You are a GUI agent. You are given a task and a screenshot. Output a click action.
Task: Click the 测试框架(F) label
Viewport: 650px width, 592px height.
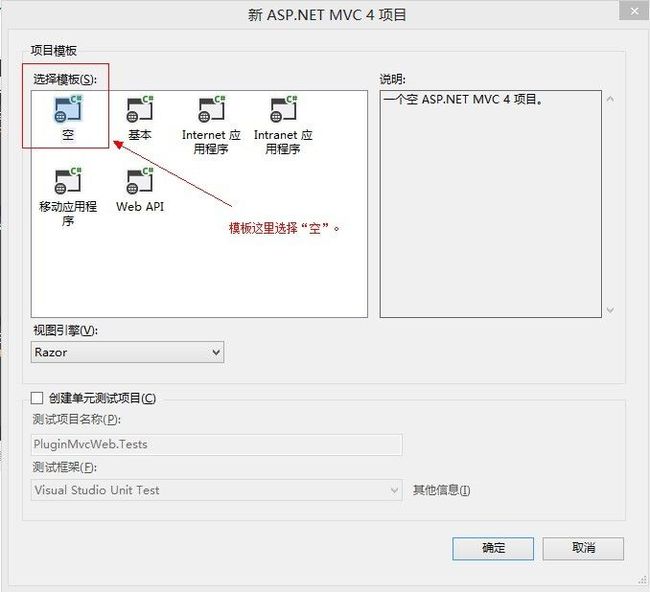[x=65, y=467]
